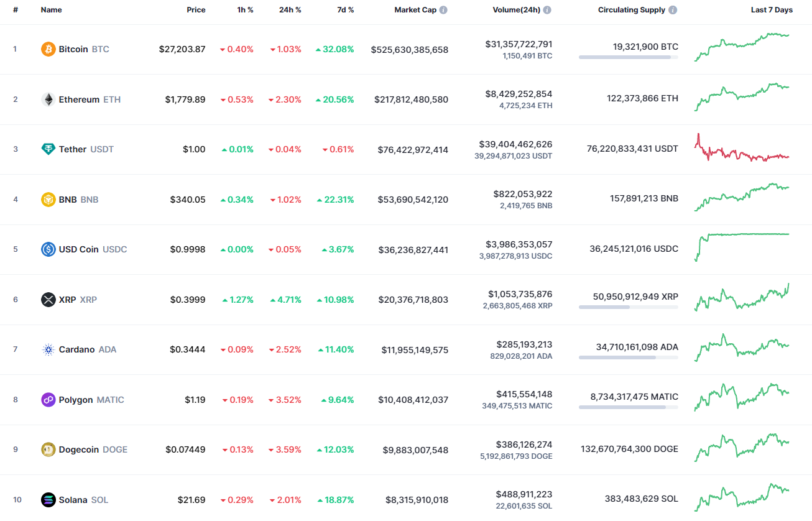Click the Polygon logo icon
The height and width of the screenshot is (521, 812).
click(48, 400)
